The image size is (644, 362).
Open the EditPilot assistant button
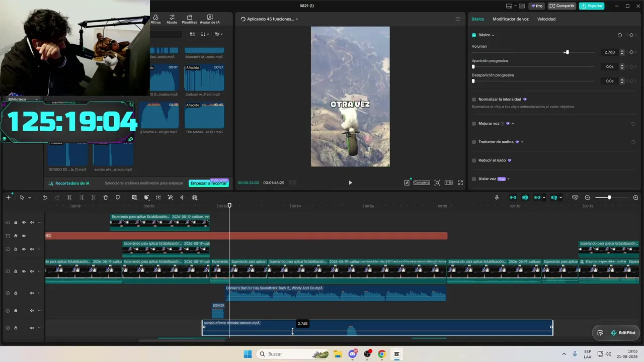click(622, 333)
